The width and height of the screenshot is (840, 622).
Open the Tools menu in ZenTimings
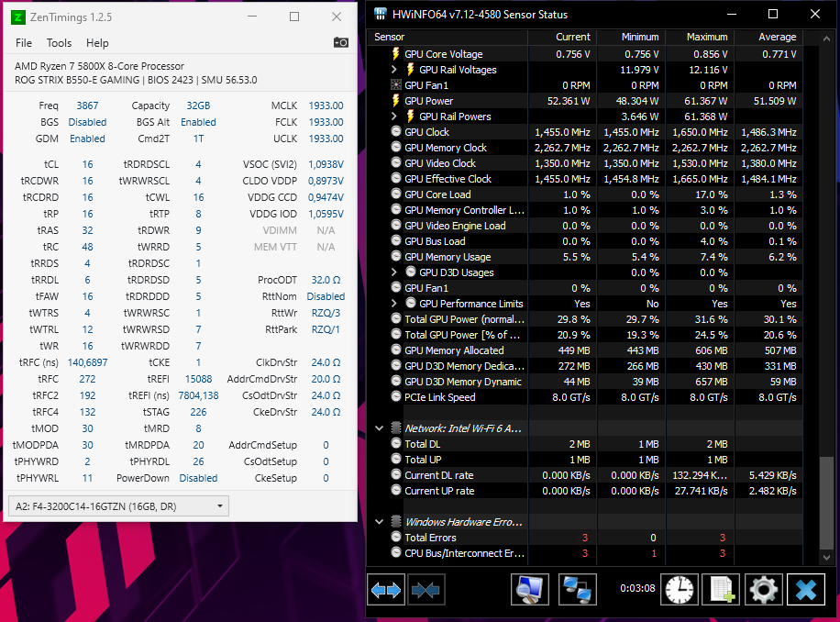point(59,43)
